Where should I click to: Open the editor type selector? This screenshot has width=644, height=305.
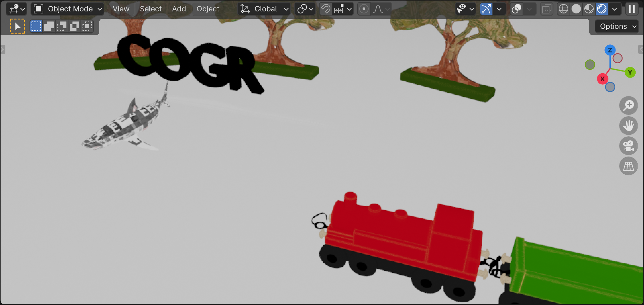pos(16,9)
